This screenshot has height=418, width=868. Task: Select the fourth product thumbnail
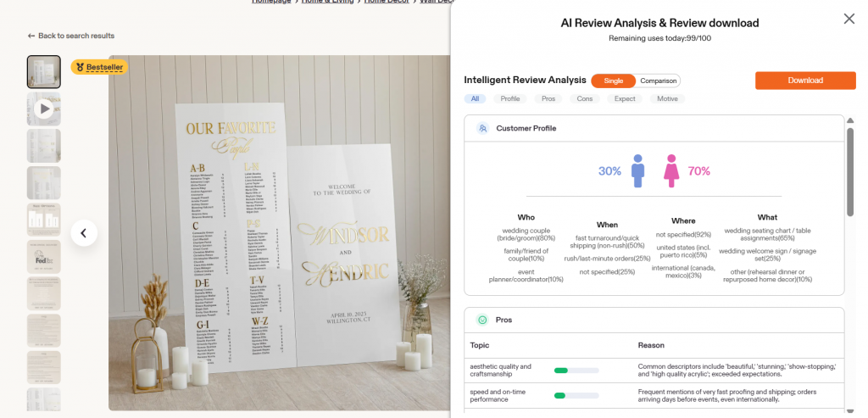[44, 182]
